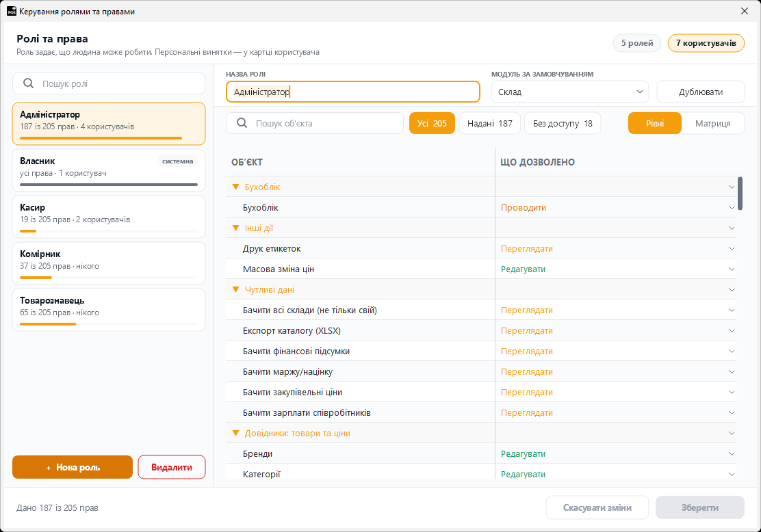
Task: Click the permissions list vertical scrollbar
Action: [740, 194]
